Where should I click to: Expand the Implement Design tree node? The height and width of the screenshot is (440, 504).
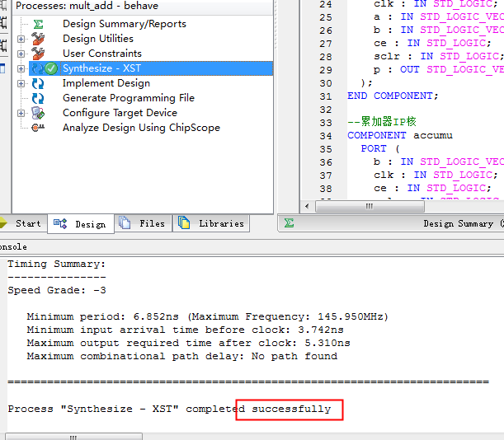coord(21,83)
